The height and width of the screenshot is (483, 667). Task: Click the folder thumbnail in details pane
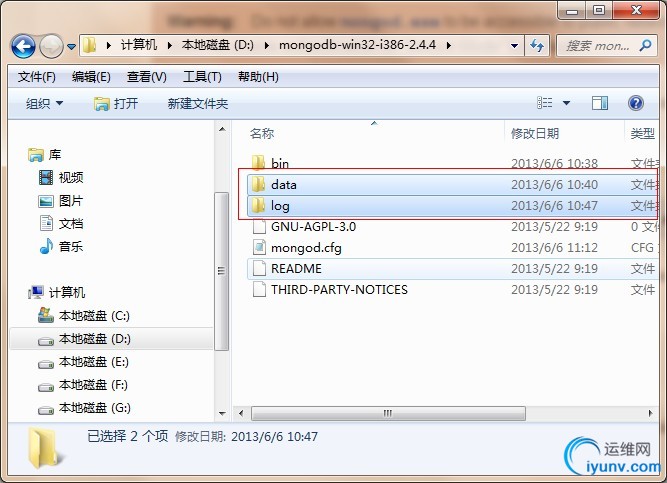coord(45,449)
